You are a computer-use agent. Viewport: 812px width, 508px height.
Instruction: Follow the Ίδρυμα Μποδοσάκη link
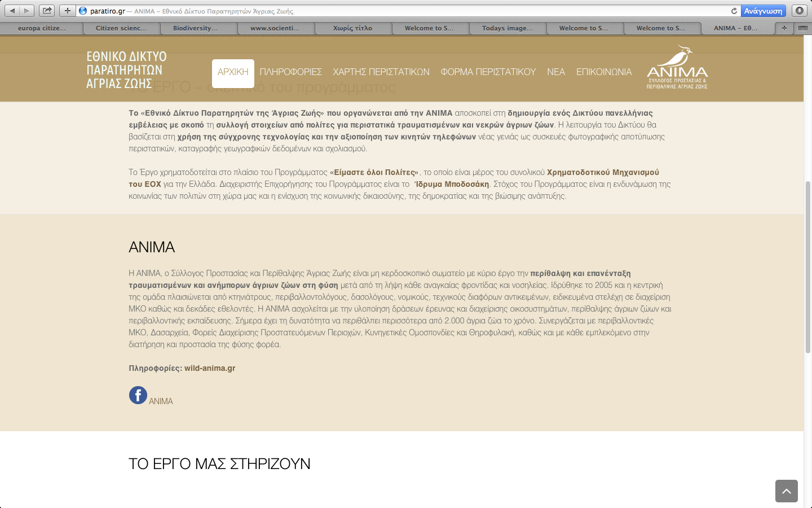[x=452, y=184]
